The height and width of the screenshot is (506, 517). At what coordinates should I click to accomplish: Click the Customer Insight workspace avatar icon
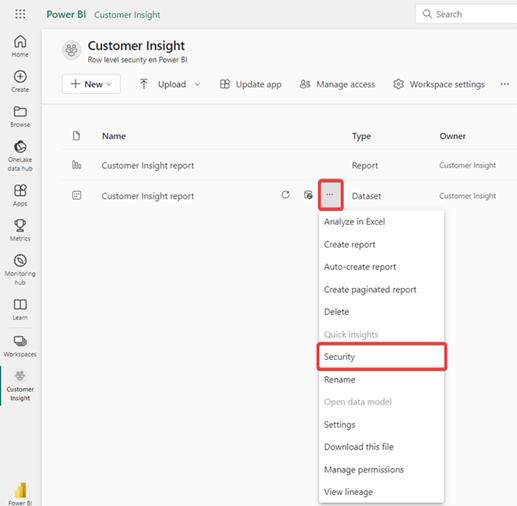pos(72,50)
